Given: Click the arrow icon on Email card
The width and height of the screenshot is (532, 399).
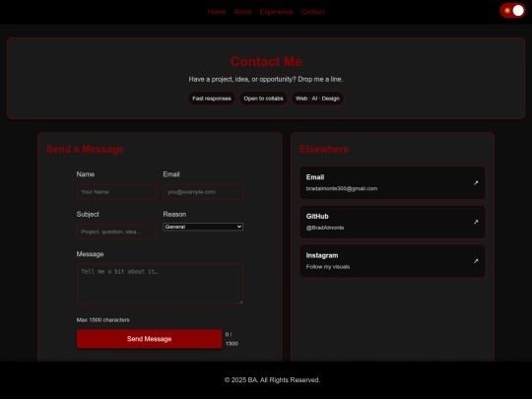Looking at the screenshot, I should point(476,183).
